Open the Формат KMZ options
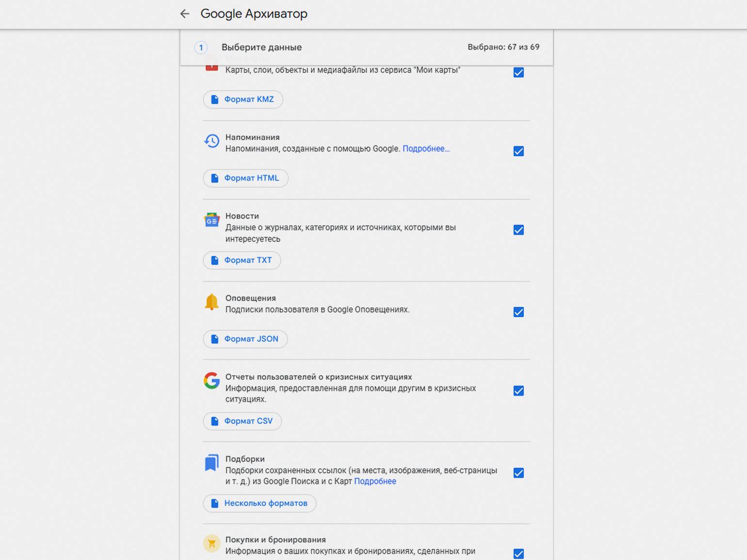The image size is (747, 560). (x=243, y=99)
